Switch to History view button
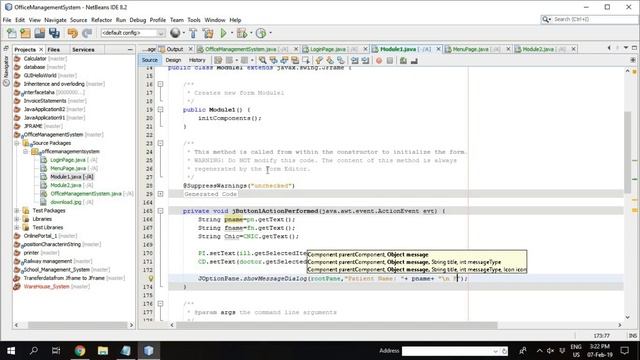Viewport: 640px width, 360px height. coord(197,60)
